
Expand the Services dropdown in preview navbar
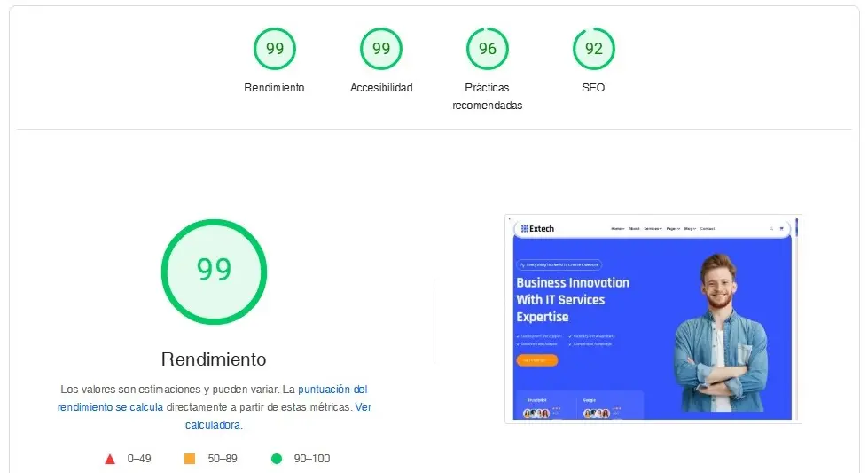[x=653, y=229]
